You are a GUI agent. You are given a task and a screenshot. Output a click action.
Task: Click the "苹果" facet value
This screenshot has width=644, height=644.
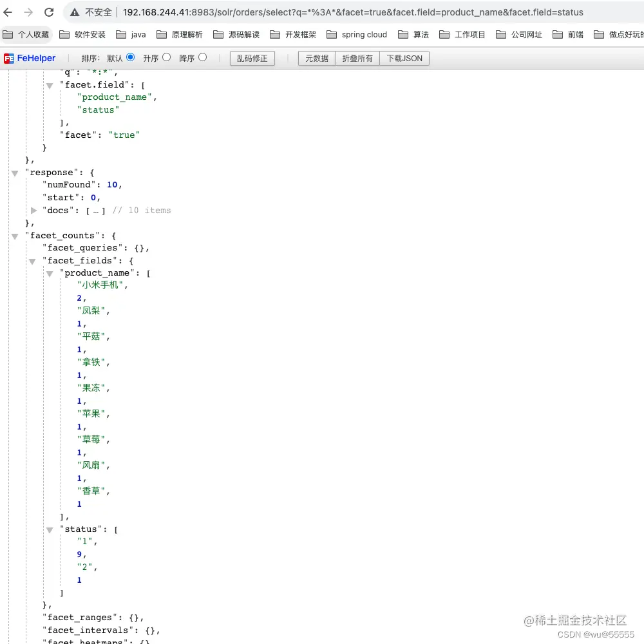[x=91, y=413]
